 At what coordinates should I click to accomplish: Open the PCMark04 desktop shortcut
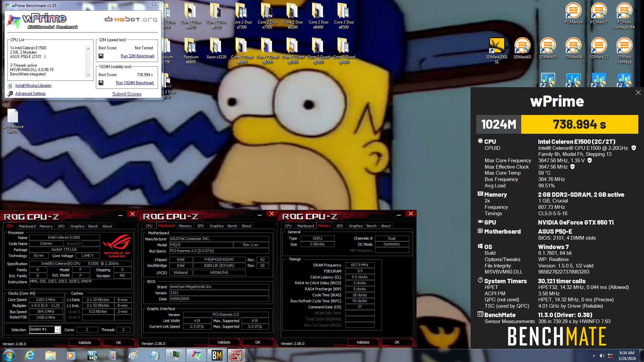click(x=574, y=13)
